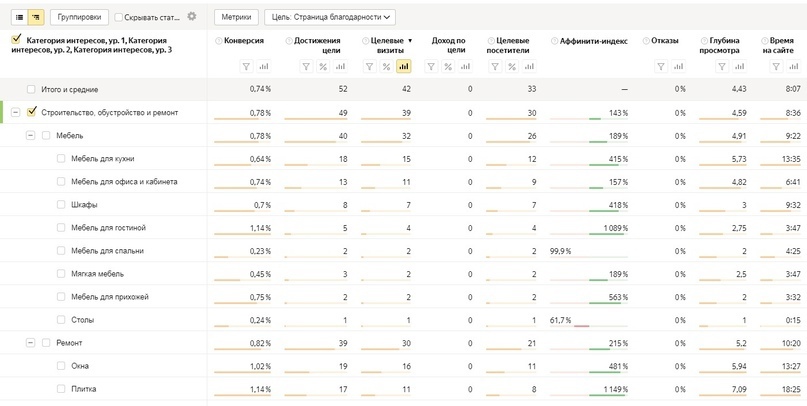Toggle percent icon under Доход по цели

coord(448,66)
